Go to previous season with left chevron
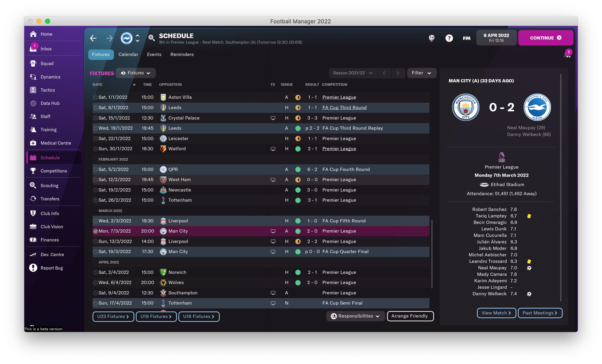 pos(384,73)
